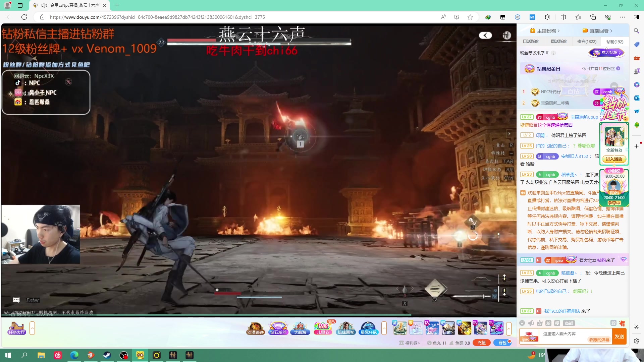Select the gift marked 限
This screenshot has width=644, height=362.
click(x=416, y=328)
